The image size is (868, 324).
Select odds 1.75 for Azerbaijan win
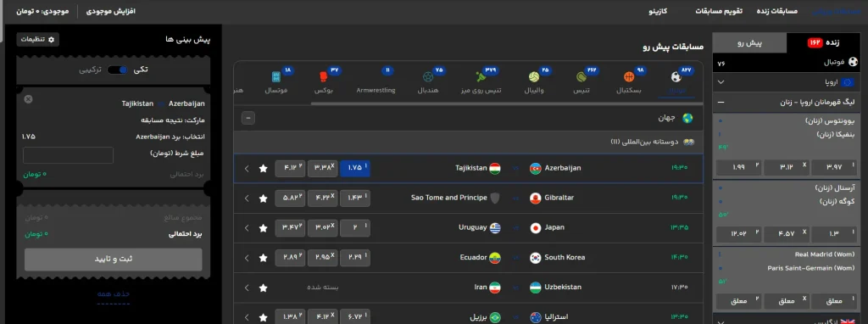click(355, 169)
